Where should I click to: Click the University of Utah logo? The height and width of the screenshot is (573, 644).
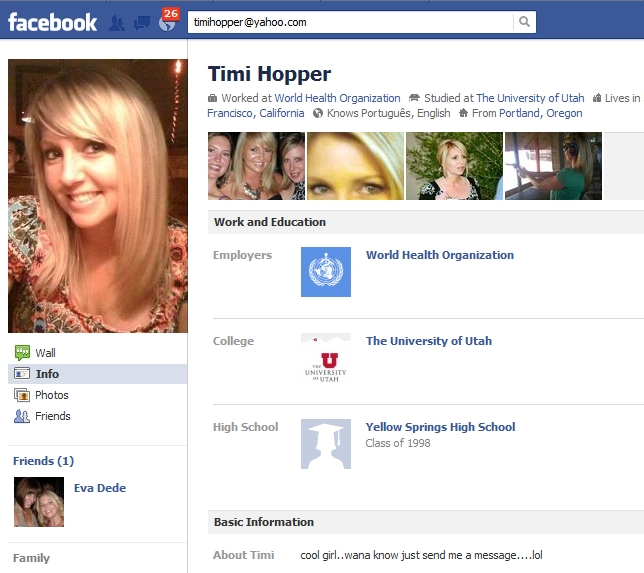pos(326,358)
